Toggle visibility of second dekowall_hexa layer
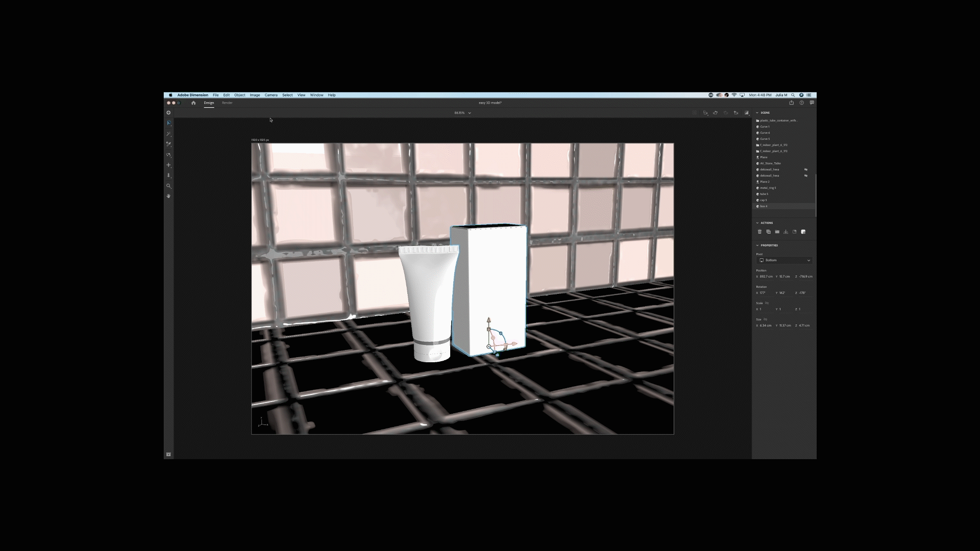This screenshot has height=551, width=980. tap(806, 176)
